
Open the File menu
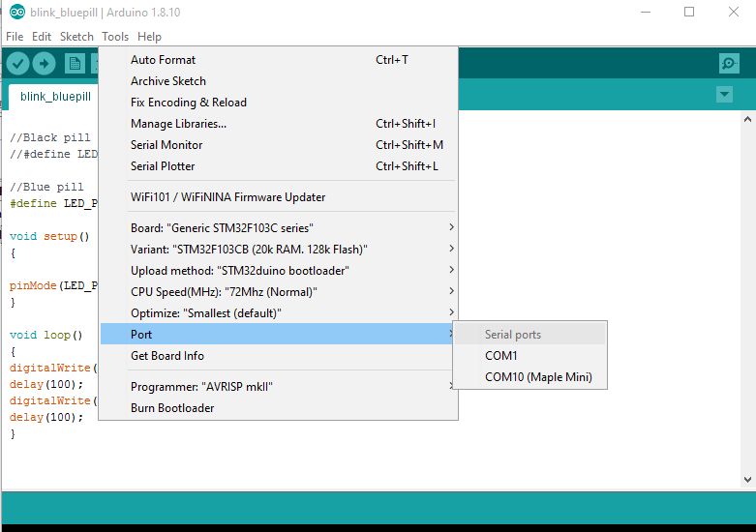[15, 37]
